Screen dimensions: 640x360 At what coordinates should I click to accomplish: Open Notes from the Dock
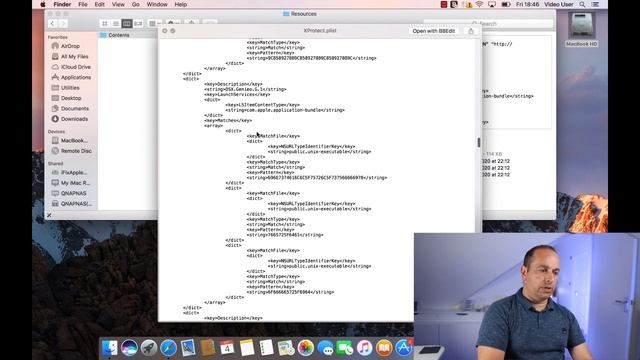tap(247, 348)
